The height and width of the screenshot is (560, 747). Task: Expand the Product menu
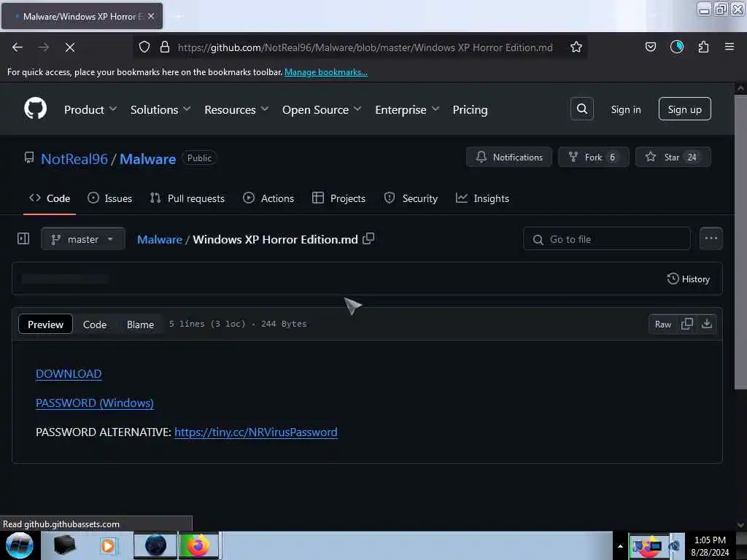tap(90, 109)
